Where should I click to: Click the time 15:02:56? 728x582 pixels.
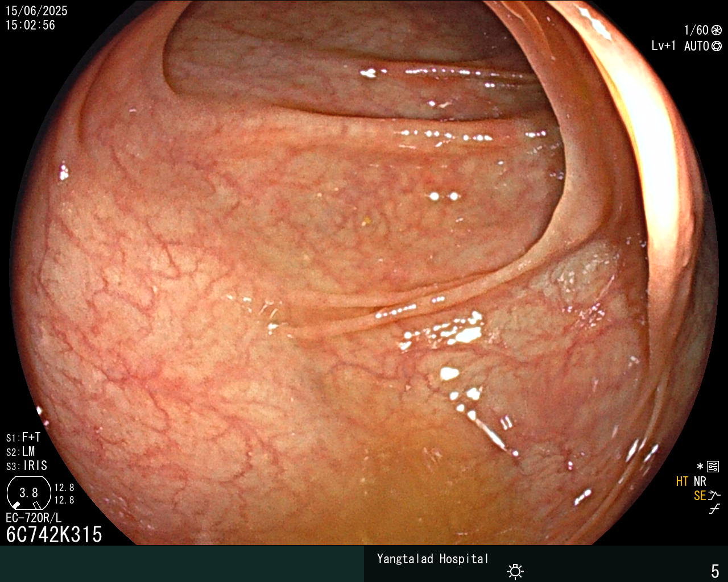coord(30,25)
